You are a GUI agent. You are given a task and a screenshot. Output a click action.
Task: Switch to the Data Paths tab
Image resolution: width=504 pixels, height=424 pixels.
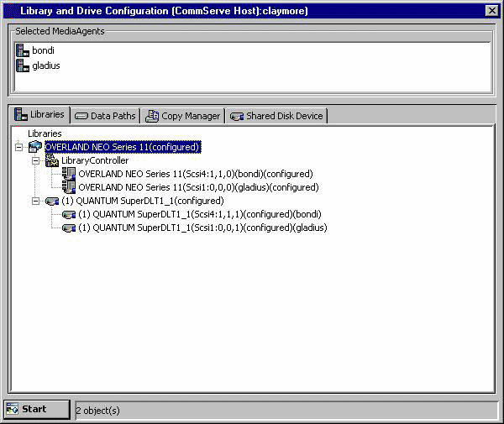tap(105, 116)
